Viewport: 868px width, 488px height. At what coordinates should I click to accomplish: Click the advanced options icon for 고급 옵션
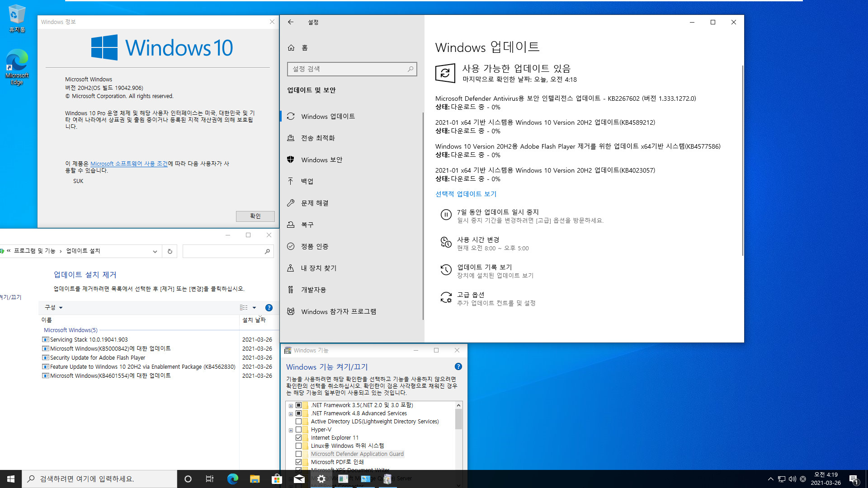pos(446,298)
